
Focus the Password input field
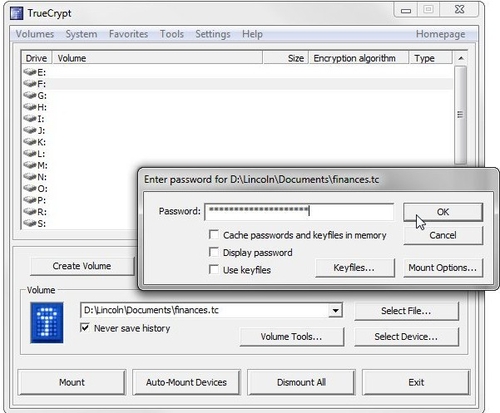click(299, 211)
